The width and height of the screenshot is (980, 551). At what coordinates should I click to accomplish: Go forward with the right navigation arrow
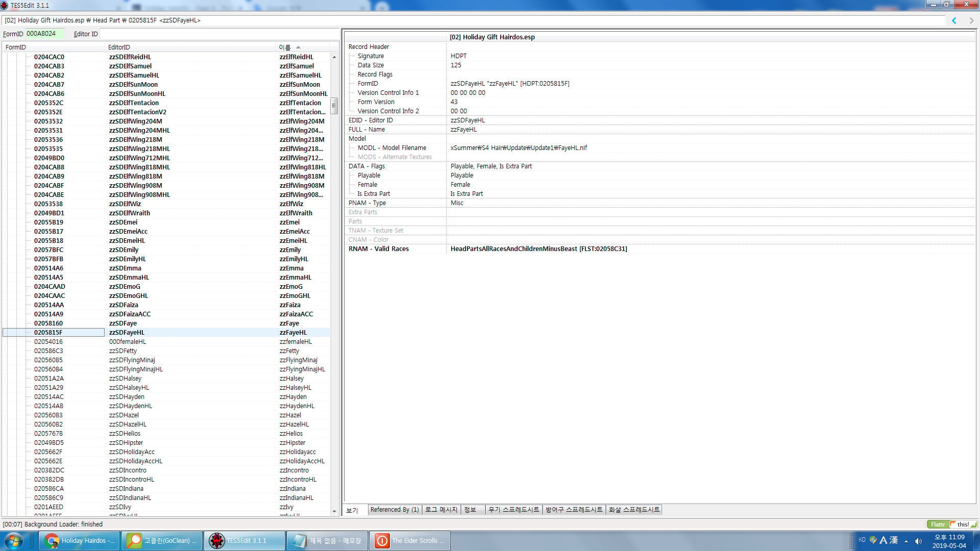tap(971, 20)
